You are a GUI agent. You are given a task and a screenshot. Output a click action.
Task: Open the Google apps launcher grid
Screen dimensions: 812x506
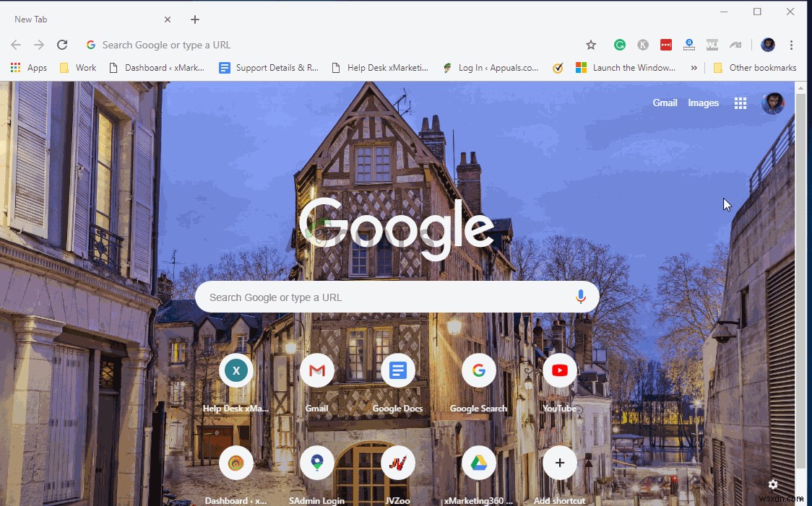740,102
